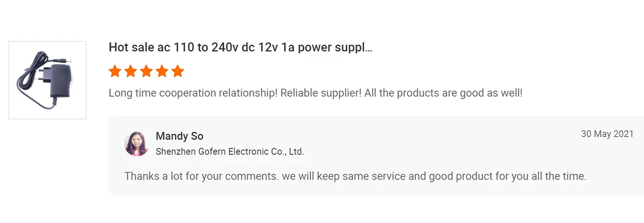Click Mandy So's profile avatar
Image resolution: width=644 pixels, height=223 pixels.
(x=137, y=144)
